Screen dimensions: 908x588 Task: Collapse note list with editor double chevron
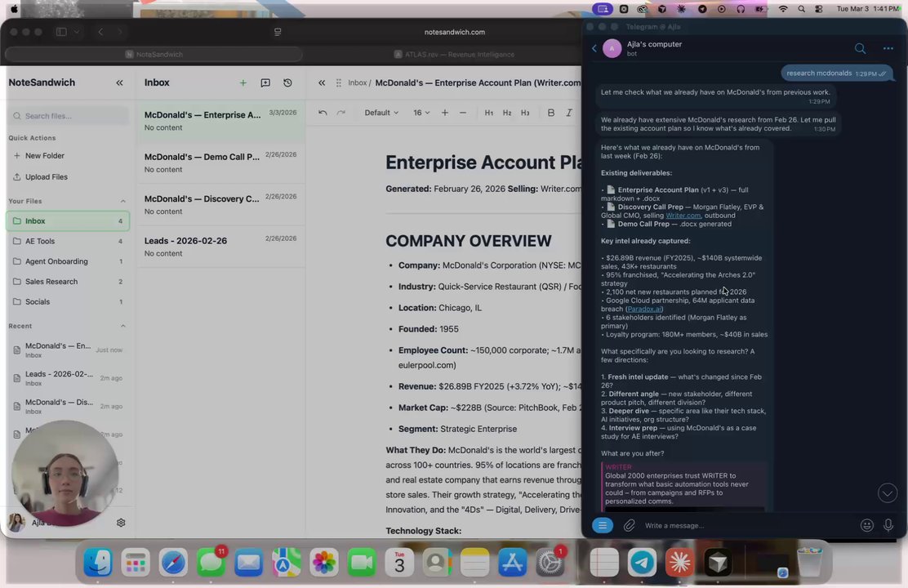322,82
